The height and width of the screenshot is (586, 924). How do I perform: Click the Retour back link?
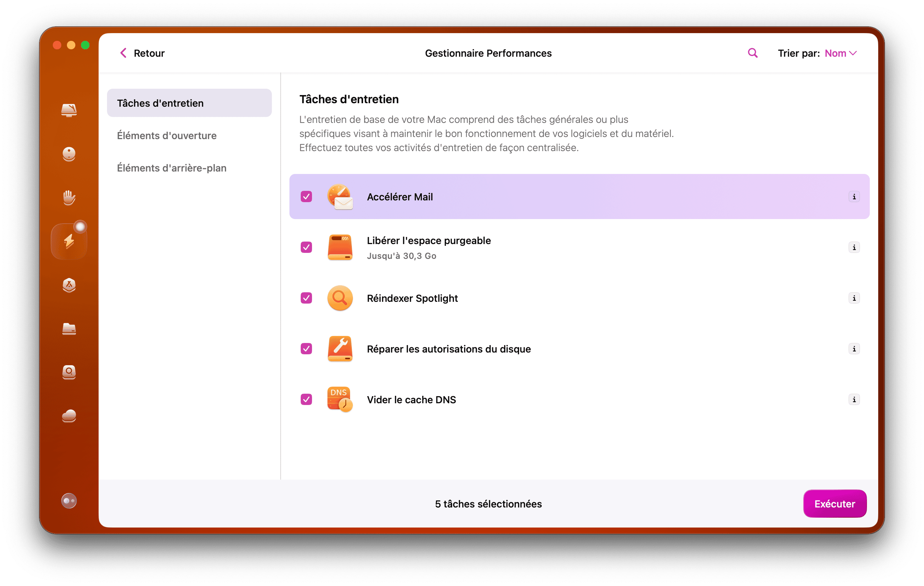coord(142,53)
